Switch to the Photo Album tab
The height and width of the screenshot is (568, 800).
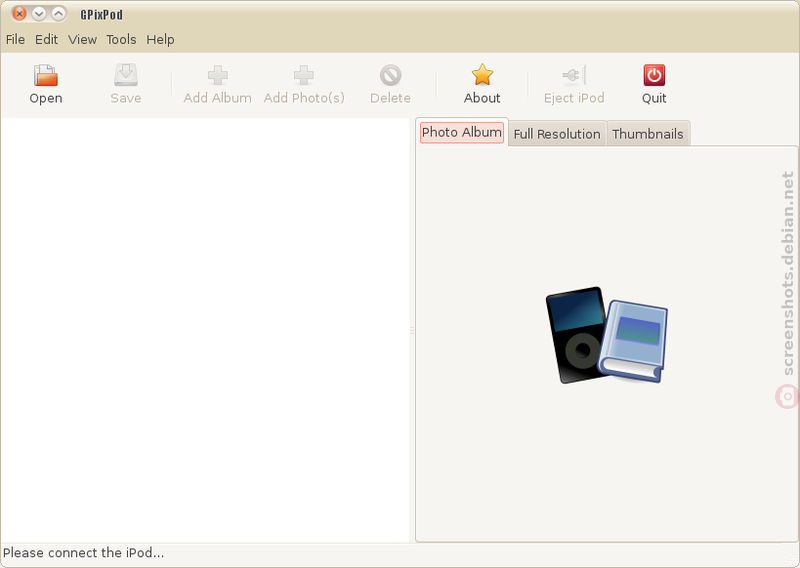(462, 132)
